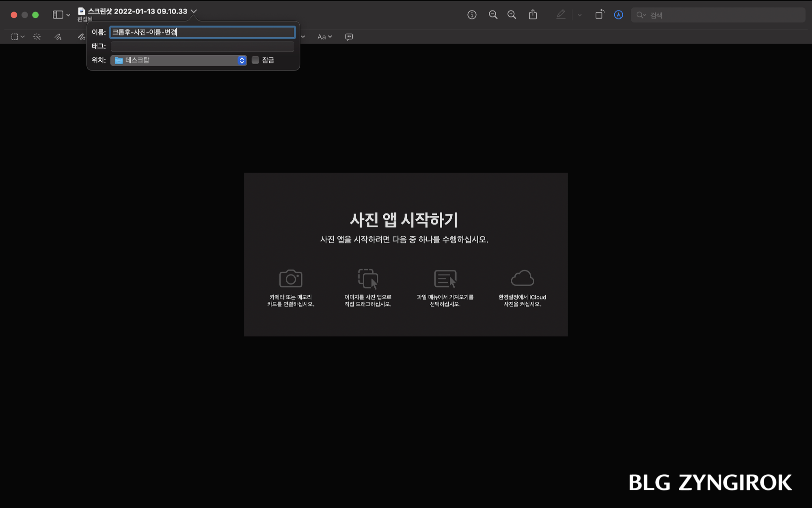The width and height of the screenshot is (812, 508).
Task: Toggle the blue Markup toolbar button
Action: click(x=618, y=15)
